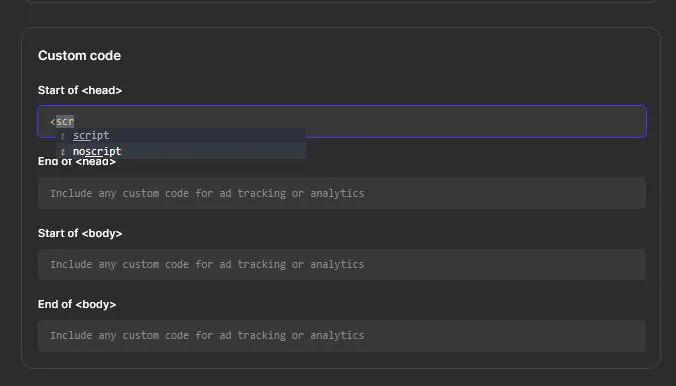Click the empty right side of the Start of <head> editor

[474, 122]
